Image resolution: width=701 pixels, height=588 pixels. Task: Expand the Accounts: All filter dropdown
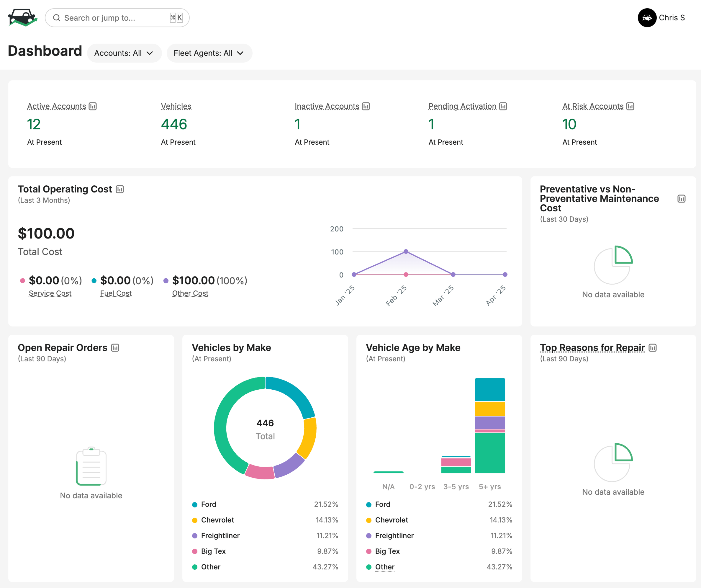pyautogui.click(x=124, y=53)
